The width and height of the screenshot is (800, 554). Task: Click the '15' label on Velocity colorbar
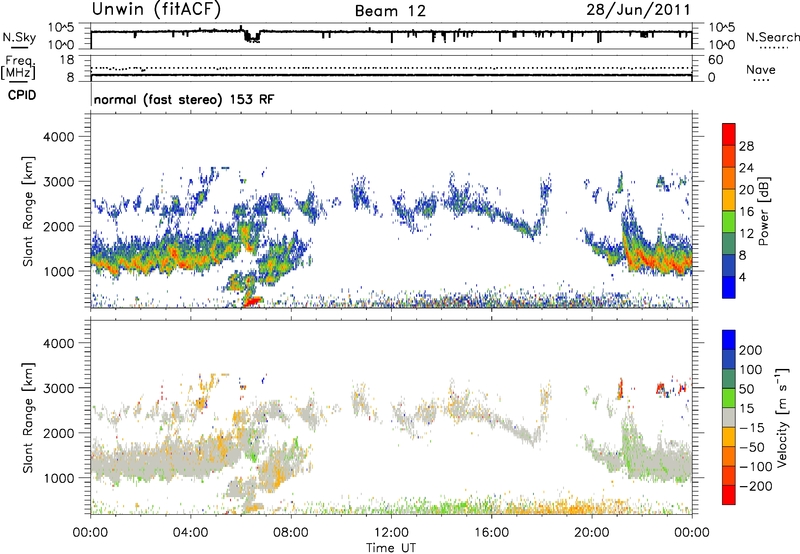[746, 409]
